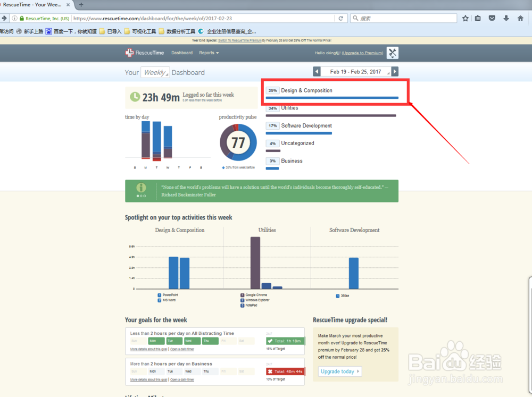
Task: Focus the browser search box
Action: [x=403, y=18]
